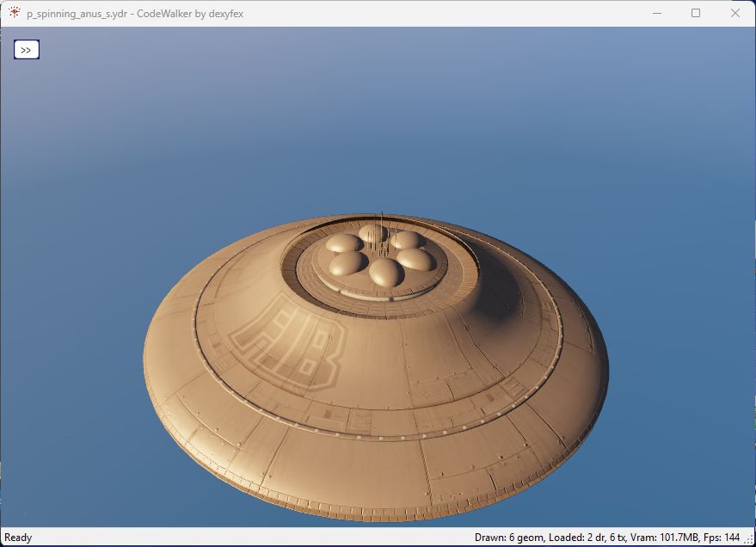Click the status bar resize grip
Image resolution: width=756 pixels, height=547 pixels.
[750, 540]
